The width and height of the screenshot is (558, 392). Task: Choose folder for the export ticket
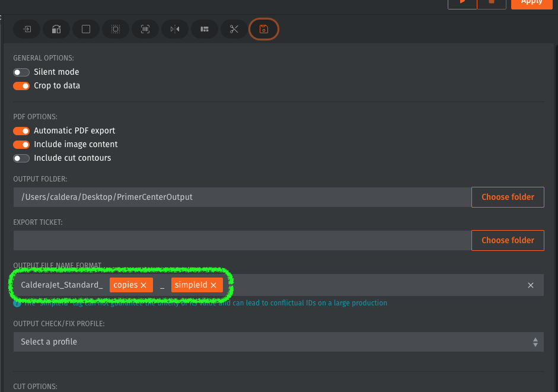(508, 240)
